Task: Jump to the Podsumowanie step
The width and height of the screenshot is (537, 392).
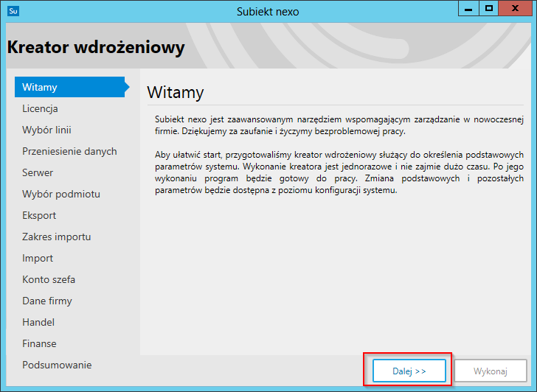Action: pyautogui.click(x=57, y=365)
